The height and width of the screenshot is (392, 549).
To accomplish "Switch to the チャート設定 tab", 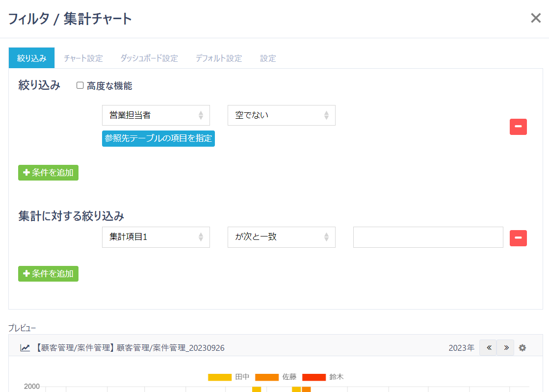I will pos(83,58).
